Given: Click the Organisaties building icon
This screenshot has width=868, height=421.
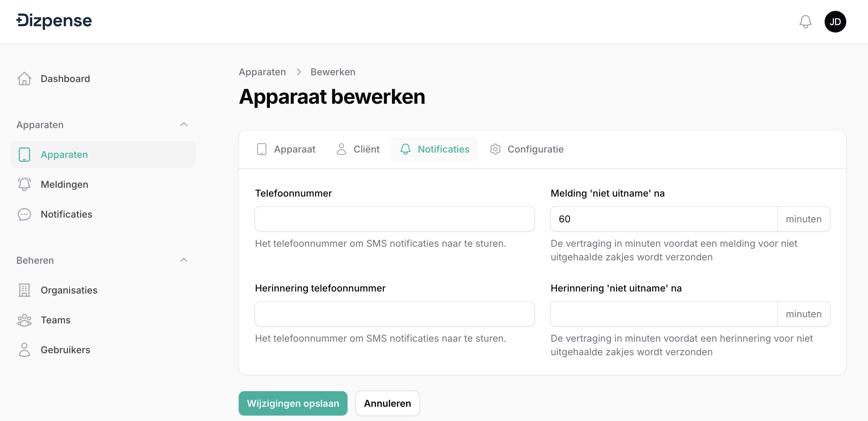Looking at the screenshot, I should click(x=24, y=290).
